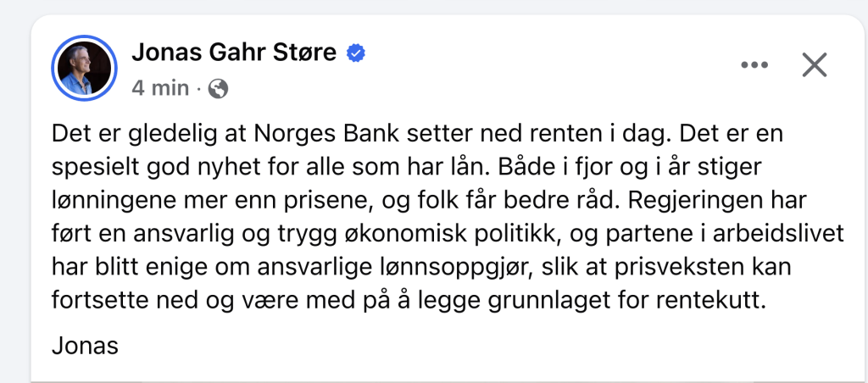Image resolution: width=868 pixels, height=383 pixels.
Task: Close the post with the X icon
Action: click(814, 65)
